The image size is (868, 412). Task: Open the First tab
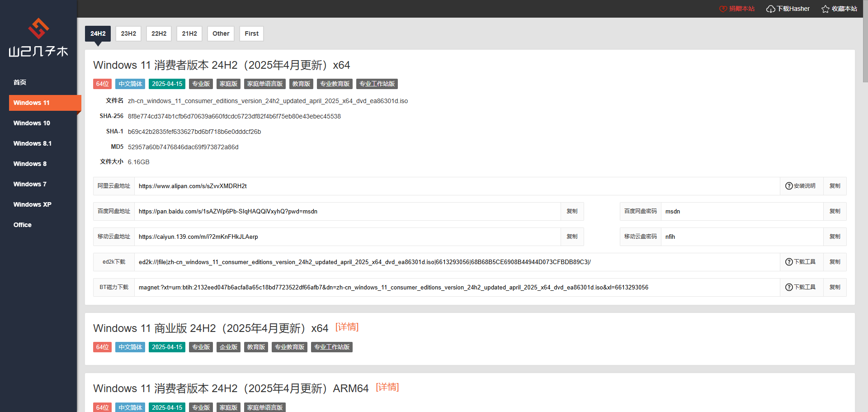pyautogui.click(x=252, y=33)
